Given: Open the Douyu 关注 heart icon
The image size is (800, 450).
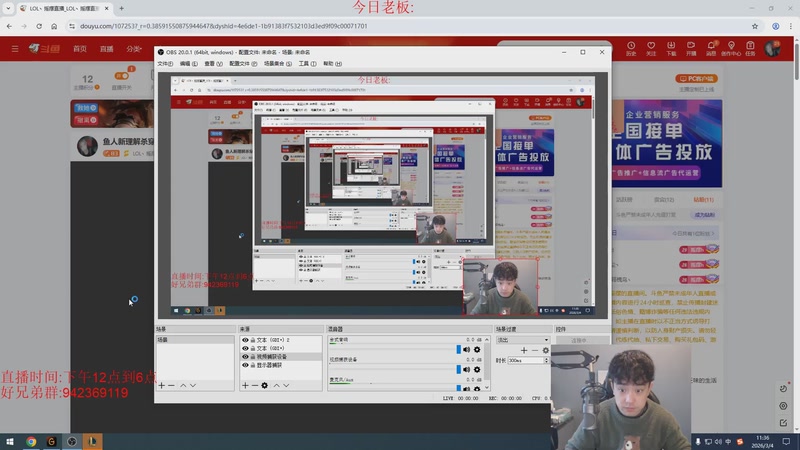Looking at the screenshot, I should [x=651, y=48].
